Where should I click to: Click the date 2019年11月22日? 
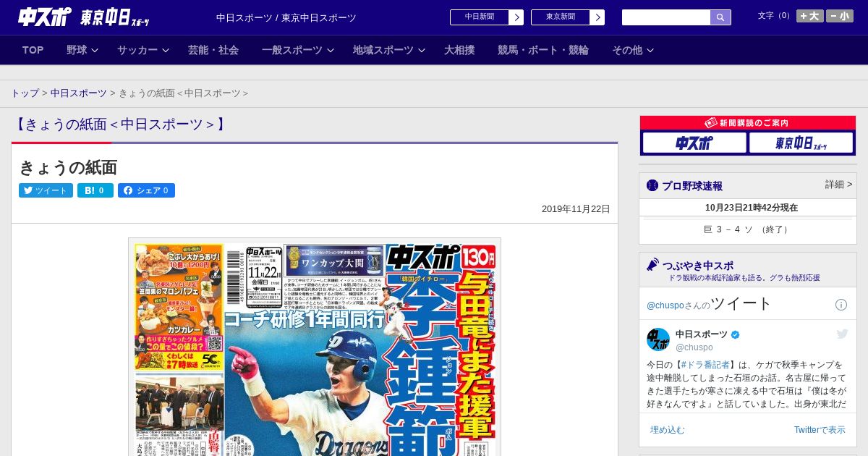coord(576,209)
